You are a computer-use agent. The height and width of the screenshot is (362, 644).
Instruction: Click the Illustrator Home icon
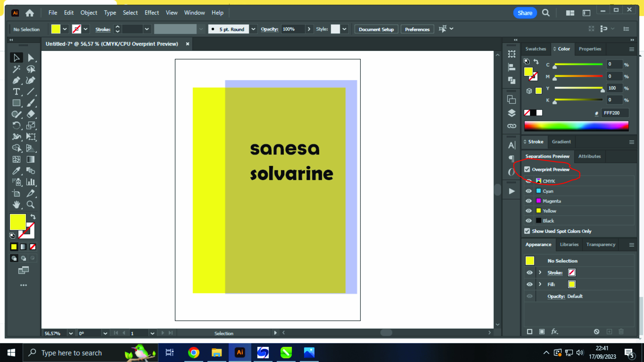(30, 13)
